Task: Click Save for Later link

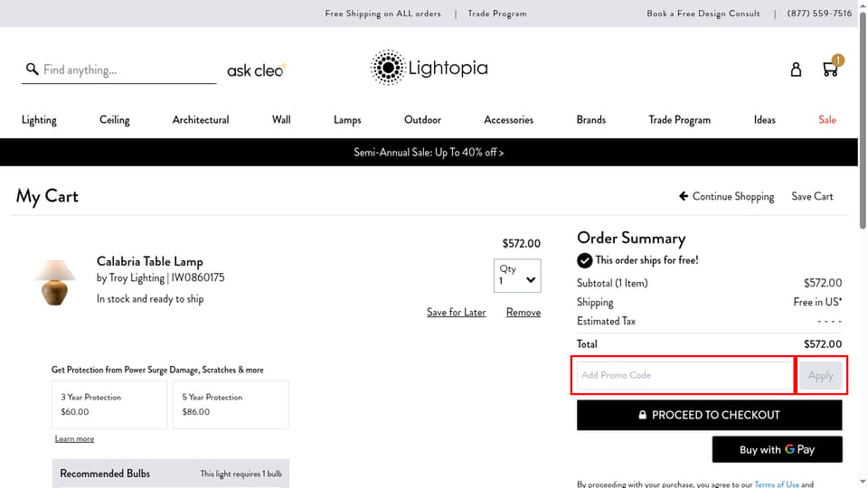Action: click(x=456, y=313)
